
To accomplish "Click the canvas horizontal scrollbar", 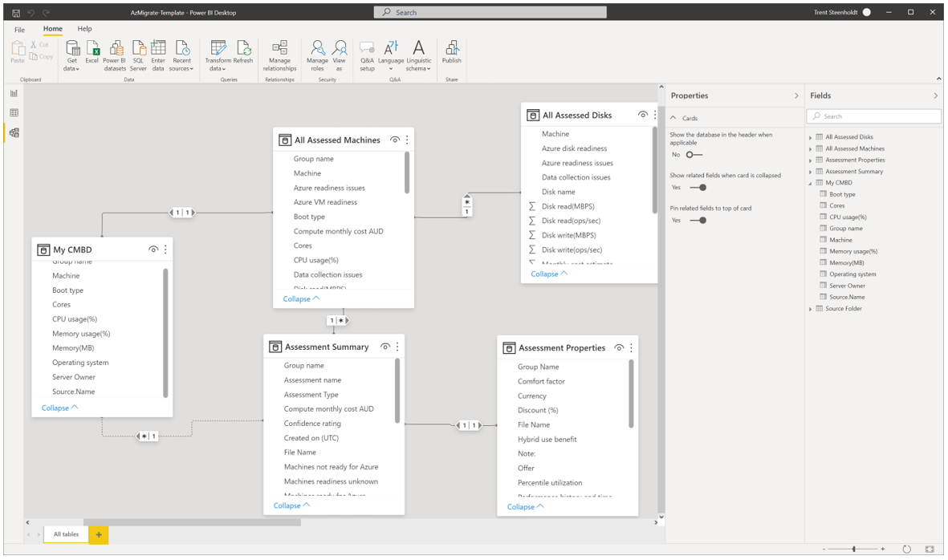I will pos(192,522).
